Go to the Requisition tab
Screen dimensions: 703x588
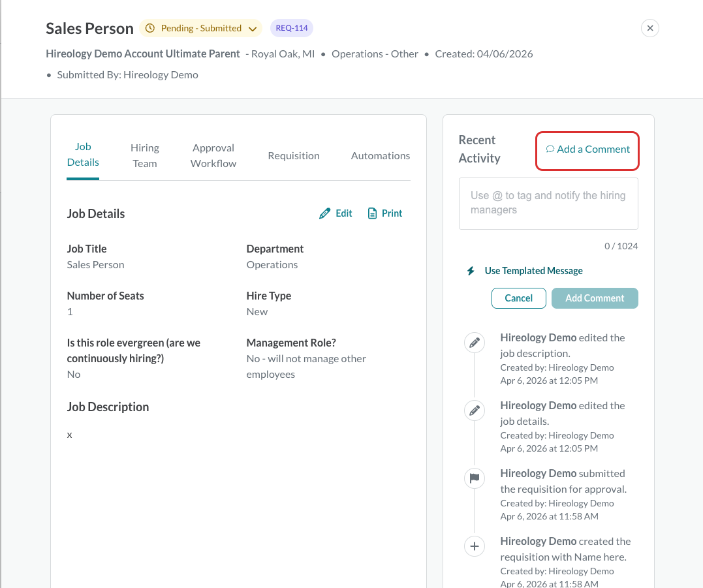coord(294,155)
